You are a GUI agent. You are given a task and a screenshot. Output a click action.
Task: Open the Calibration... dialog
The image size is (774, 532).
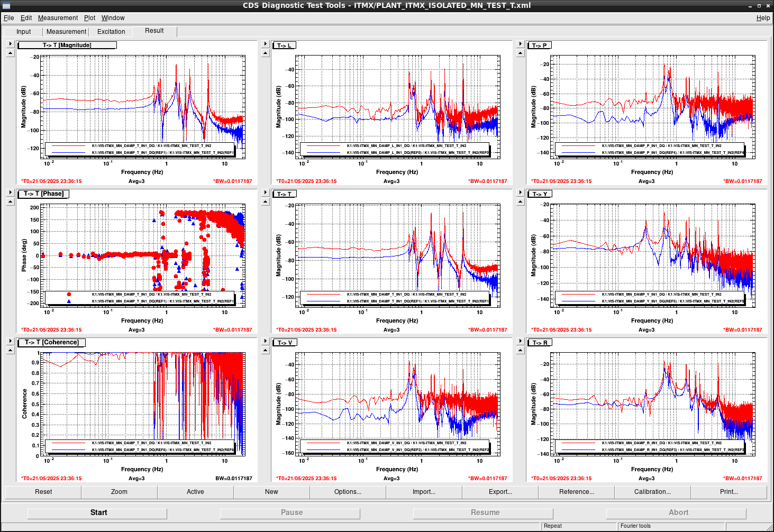point(652,492)
